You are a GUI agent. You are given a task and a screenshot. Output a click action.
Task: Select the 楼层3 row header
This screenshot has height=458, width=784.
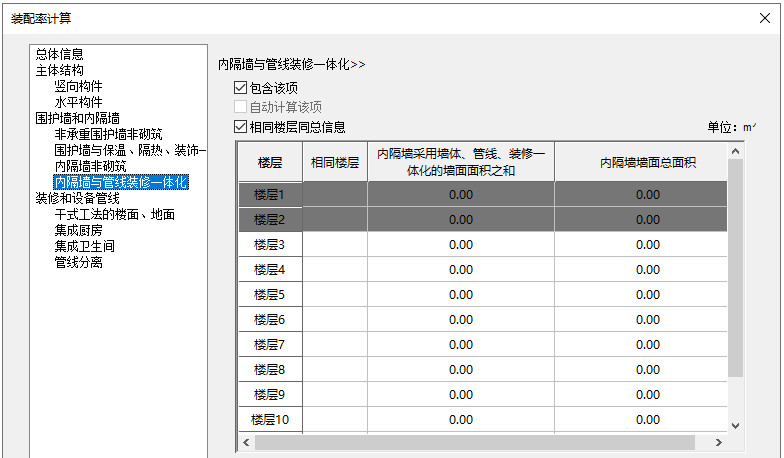coord(270,245)
